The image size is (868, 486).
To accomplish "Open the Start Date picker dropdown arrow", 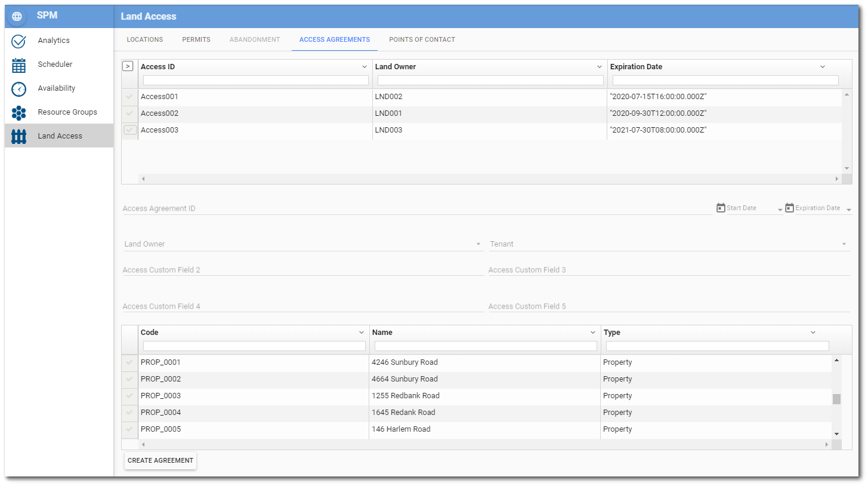I will pyautogui.click(x=780, y=210).
